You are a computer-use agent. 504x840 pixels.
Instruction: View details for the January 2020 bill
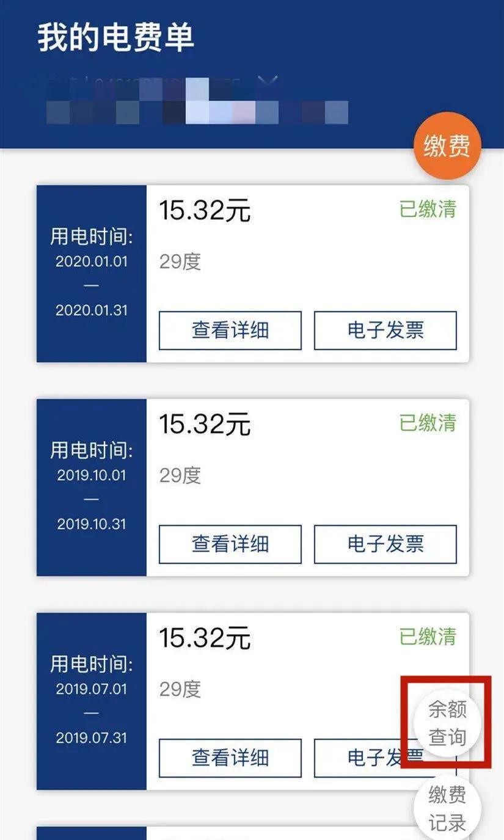[x=230, y=331]
